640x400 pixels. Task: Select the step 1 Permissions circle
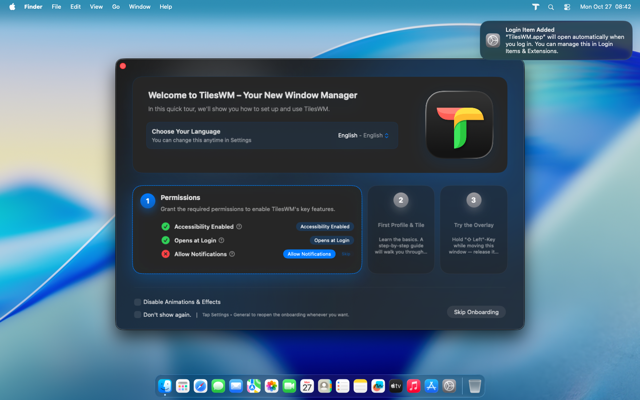click(x=148, y=201)
